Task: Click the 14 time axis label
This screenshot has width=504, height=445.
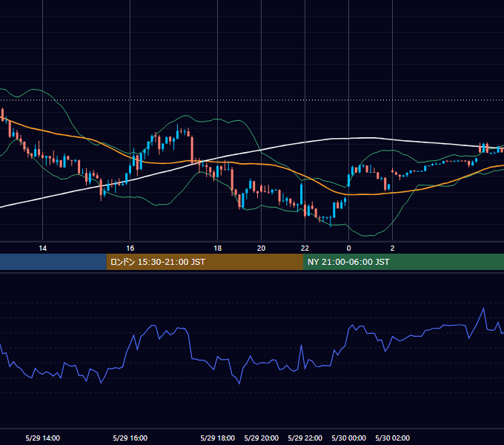Action: [x=42, y=248]
